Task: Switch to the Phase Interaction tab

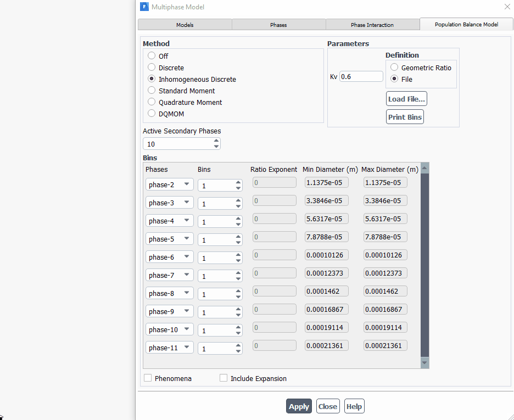Action: 373,24
